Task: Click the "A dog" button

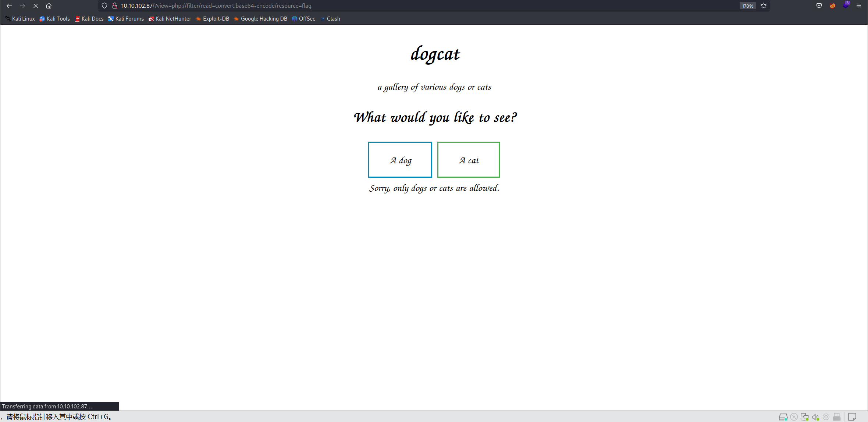Action: point(400,160)
